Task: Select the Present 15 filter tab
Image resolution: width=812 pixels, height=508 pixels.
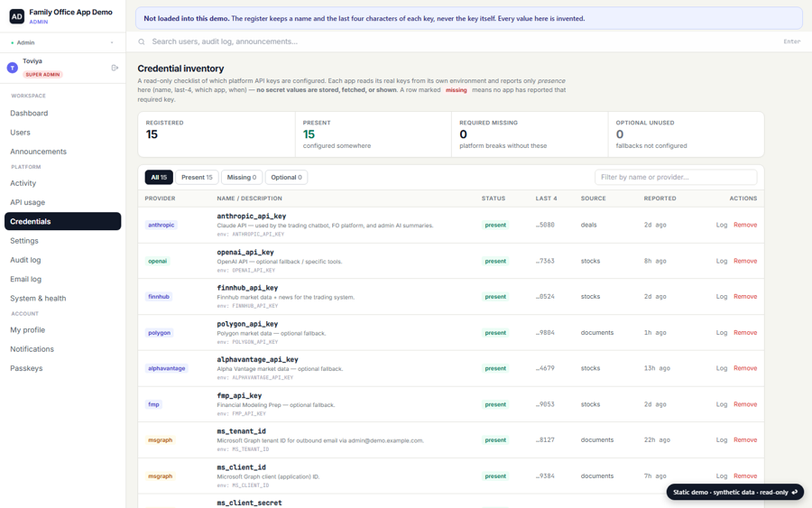Action: [x=197, y=177]
